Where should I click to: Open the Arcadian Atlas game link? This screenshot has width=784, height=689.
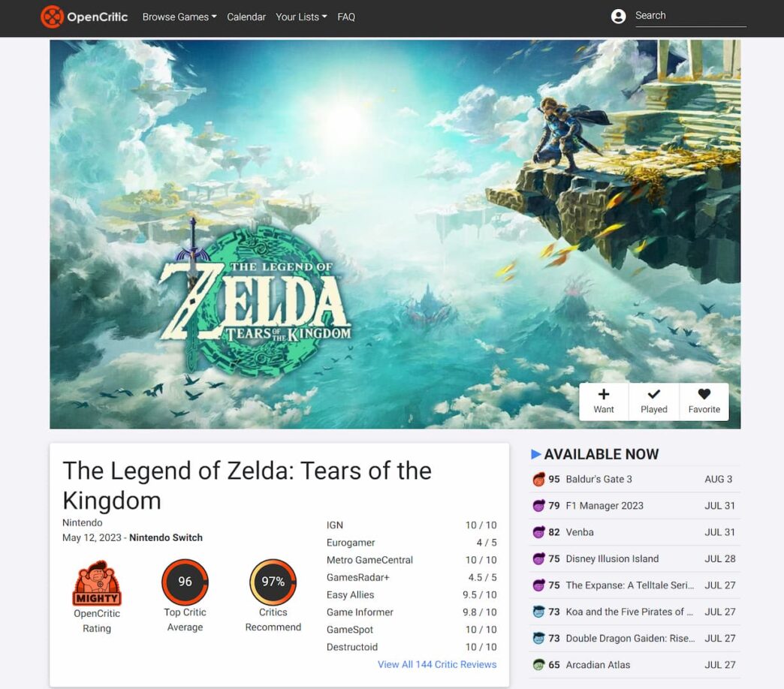click(x=598, y=664)
